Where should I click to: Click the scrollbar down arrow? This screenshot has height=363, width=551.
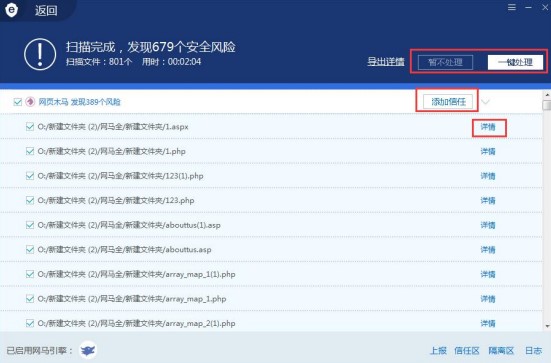[x=547, y=326]
